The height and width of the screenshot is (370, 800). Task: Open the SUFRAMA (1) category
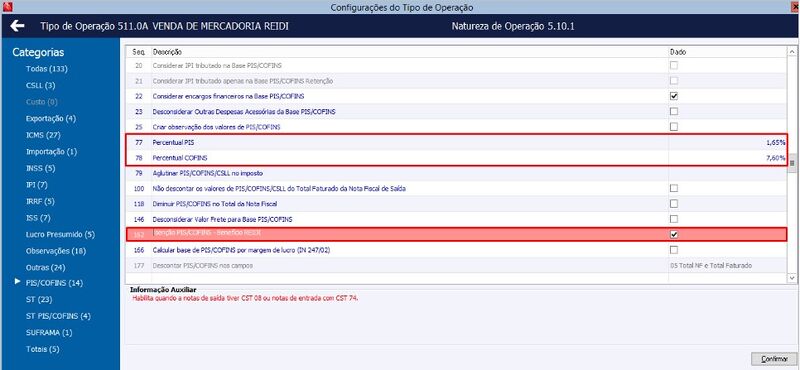49,333
